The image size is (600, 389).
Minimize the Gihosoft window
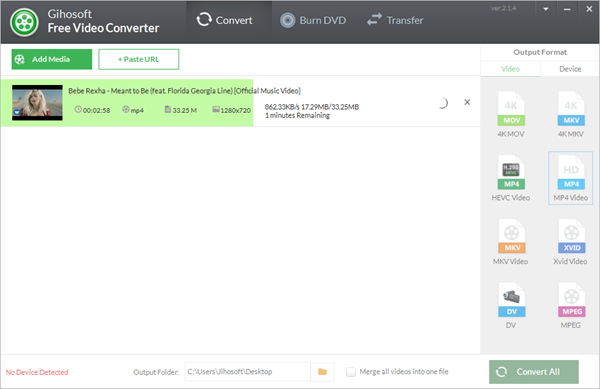(x=567, y=9)
